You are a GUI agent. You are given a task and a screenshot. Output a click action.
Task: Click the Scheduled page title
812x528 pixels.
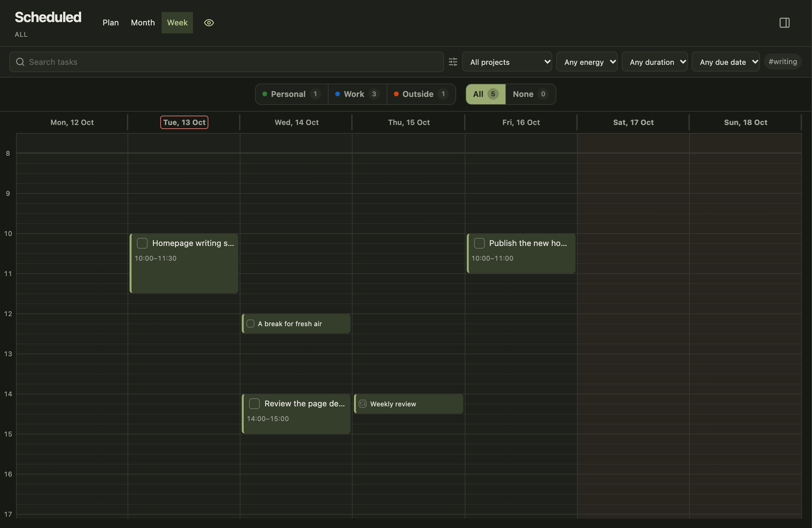tap(48, 17)
